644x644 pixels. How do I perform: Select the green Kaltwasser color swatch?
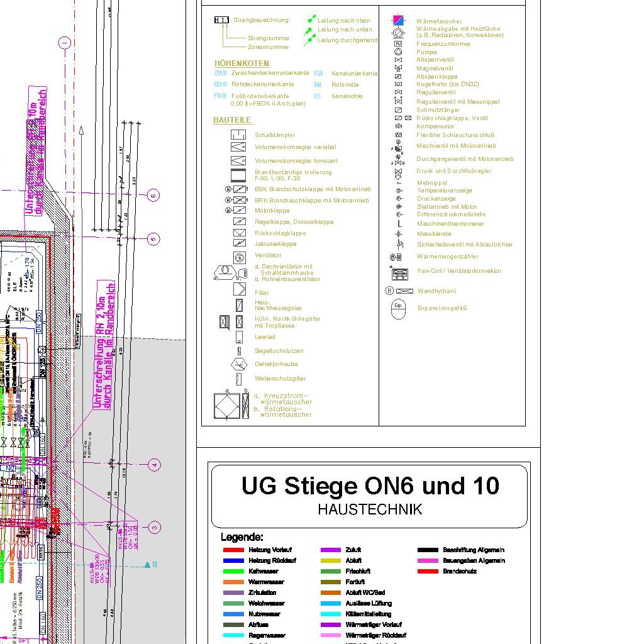pyautogui.click(x=233, y=571)
